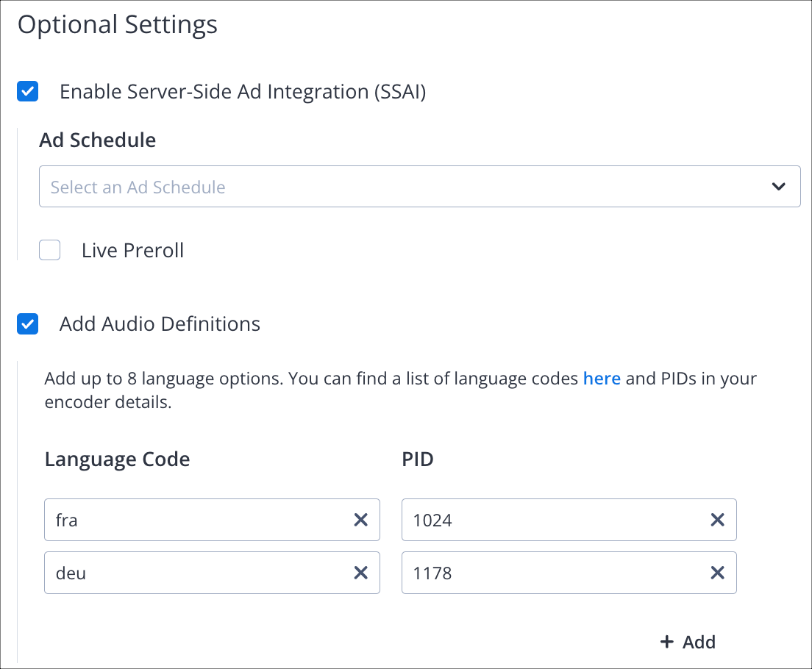Click the plus icon beside Add
The height and width of the screenshot is (669, 812).
pos(667,642)
